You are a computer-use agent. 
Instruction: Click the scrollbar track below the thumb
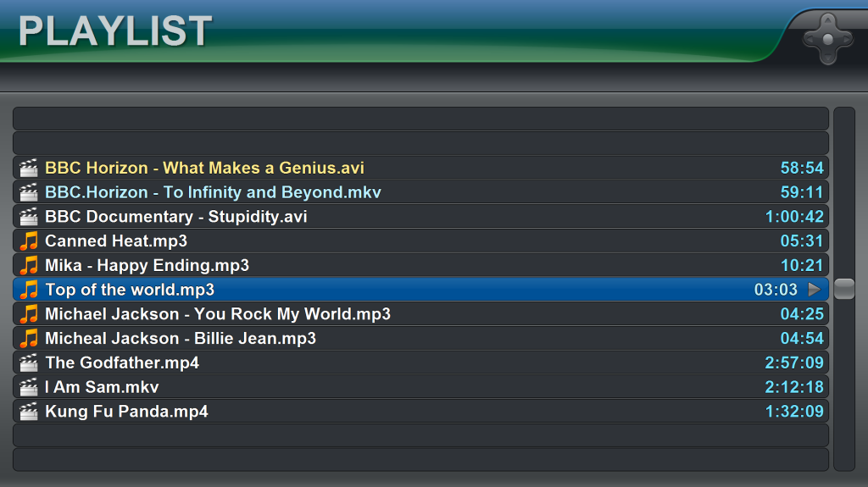844,385
